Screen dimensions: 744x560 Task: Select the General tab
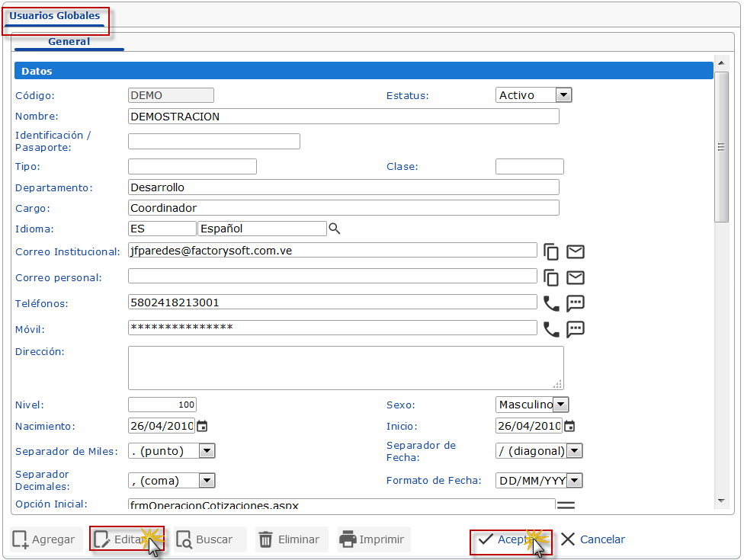point(69,42)
